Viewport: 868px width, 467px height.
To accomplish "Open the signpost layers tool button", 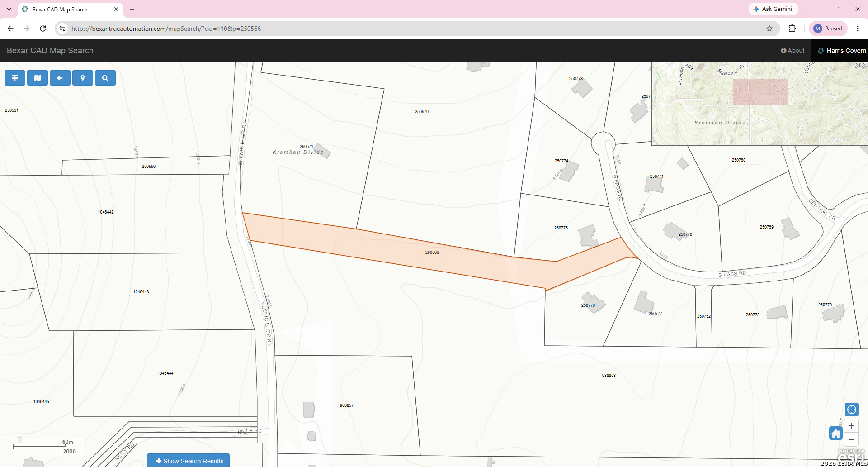I will coord(15,78).
